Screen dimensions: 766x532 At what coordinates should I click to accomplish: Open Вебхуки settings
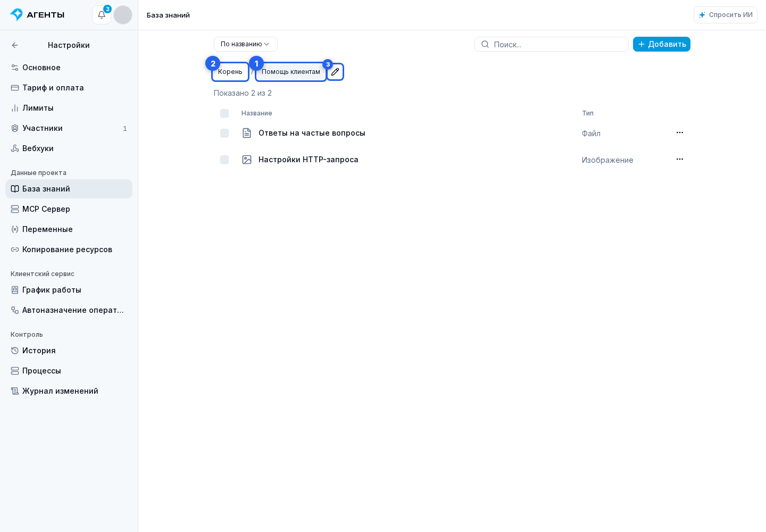click(x=69, y=148)
